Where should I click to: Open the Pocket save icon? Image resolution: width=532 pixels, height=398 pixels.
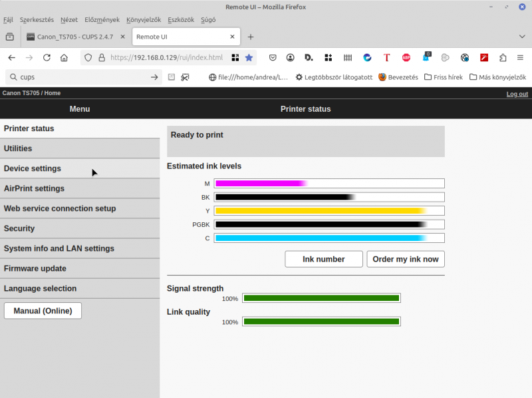pos(273,58)
